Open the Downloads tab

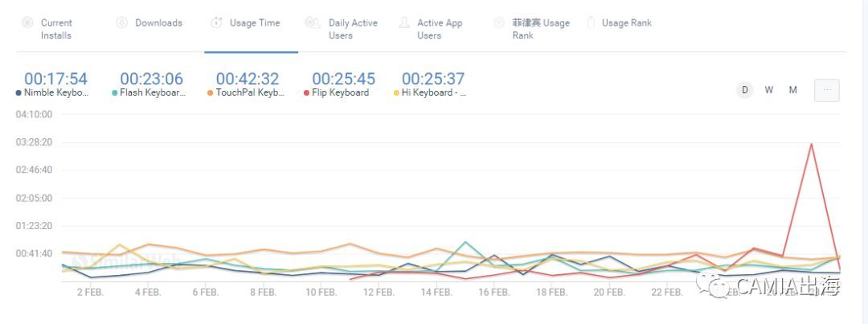tap(158, 23)
